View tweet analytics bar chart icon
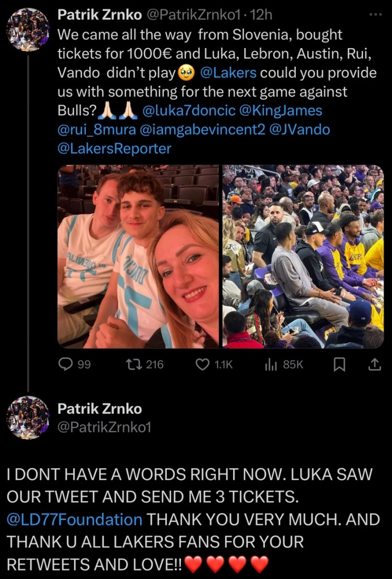392x579 pixels. click(x=270, y=365)
